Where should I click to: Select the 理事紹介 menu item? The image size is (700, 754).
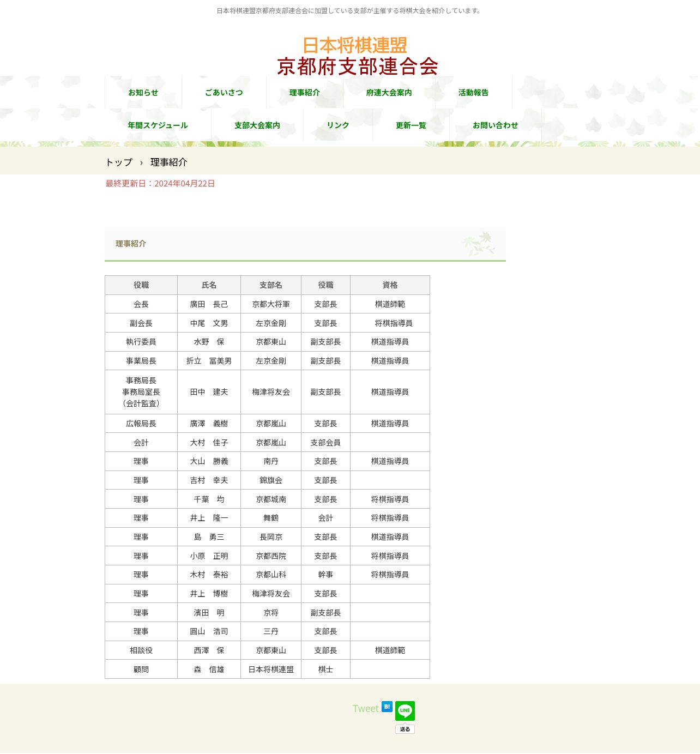coord(305,93)
